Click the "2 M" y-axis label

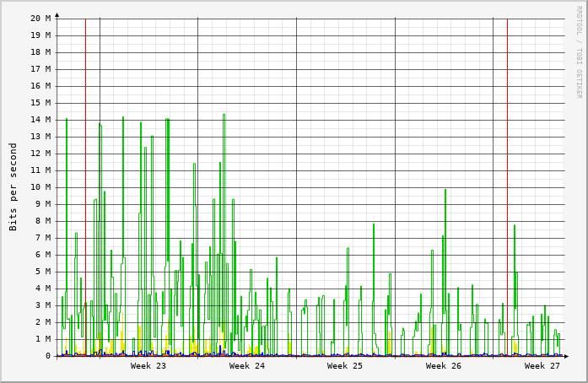click(x=43, y=322)
